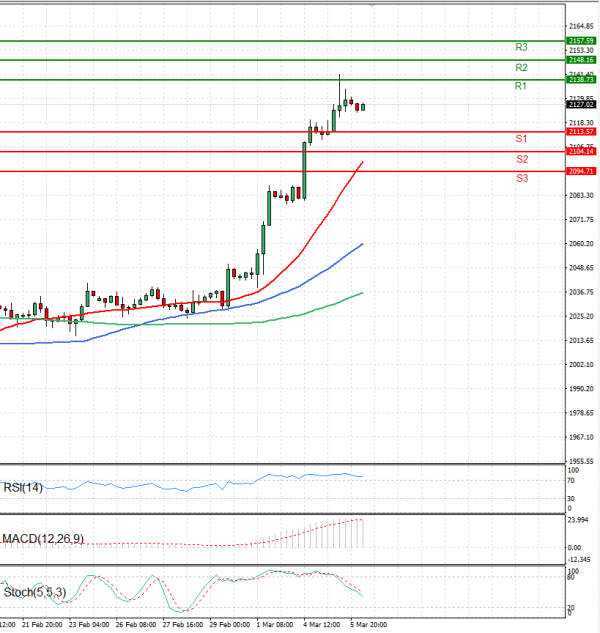Click the 23 Feb 04:00 time label
The height and width of the screenshot is (633, 600).
pos(89,625)
